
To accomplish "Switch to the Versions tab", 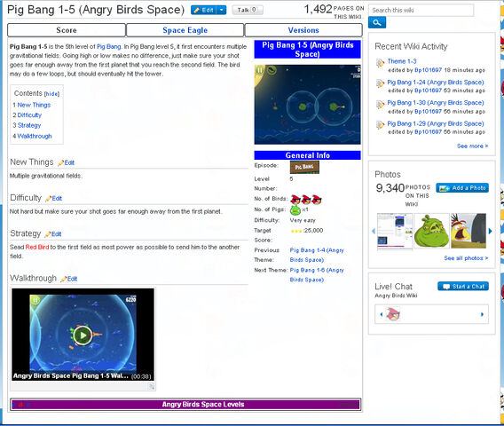I will tap(303, 30).
